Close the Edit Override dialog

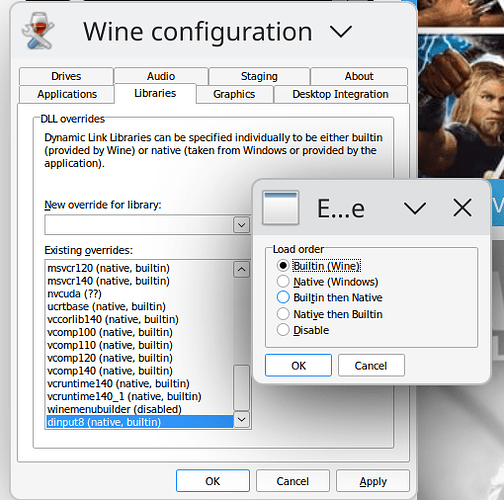[462, 208]
